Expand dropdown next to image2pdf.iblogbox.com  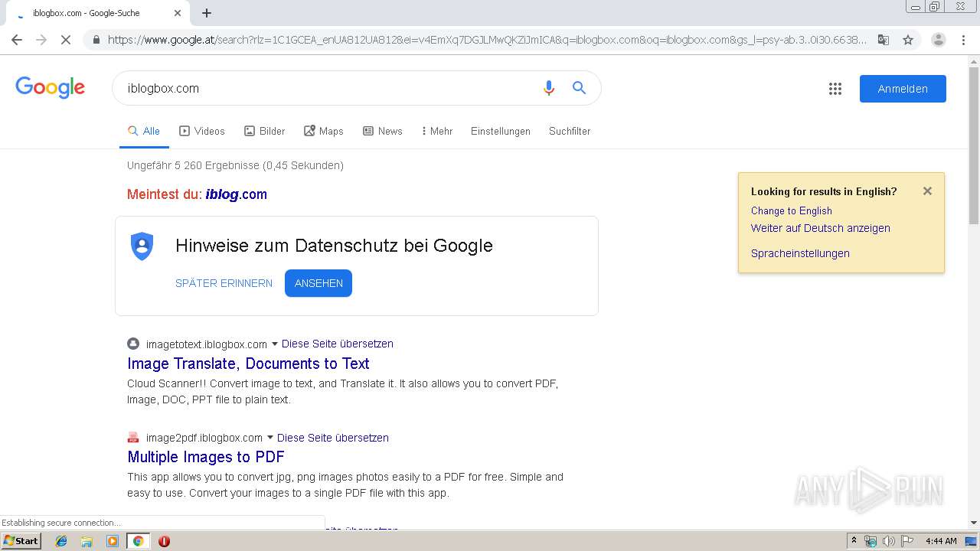click(270, 438)
